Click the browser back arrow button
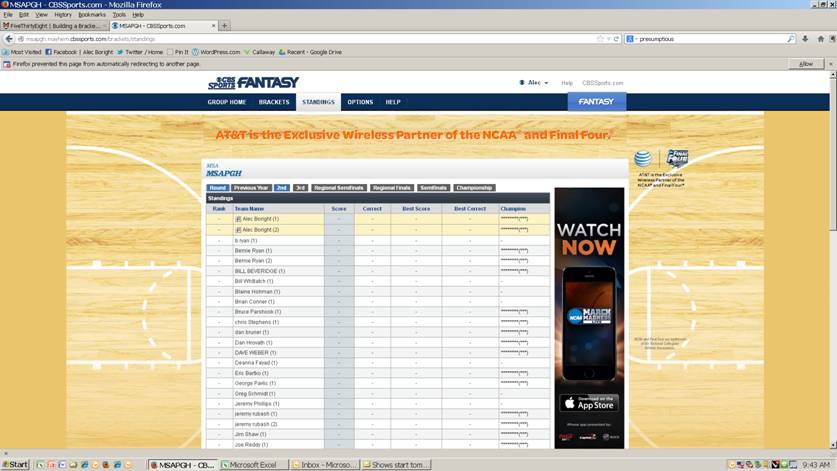 [x=9, y=39]
